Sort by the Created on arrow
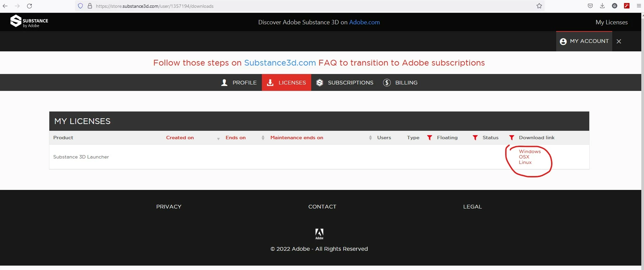 (218, 139)
